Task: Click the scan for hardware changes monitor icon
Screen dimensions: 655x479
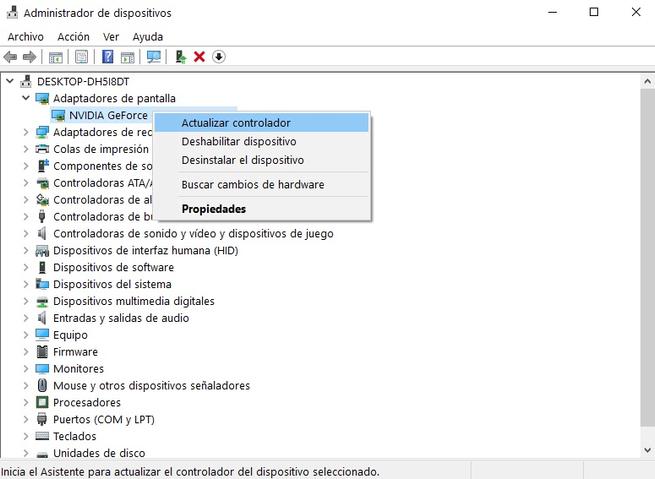Action: point(154,57)
